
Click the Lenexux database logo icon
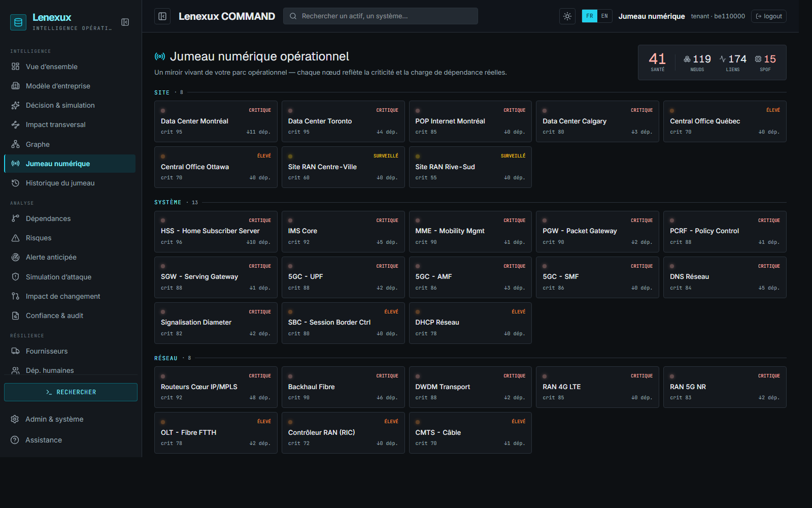click(x=18, y=22)
